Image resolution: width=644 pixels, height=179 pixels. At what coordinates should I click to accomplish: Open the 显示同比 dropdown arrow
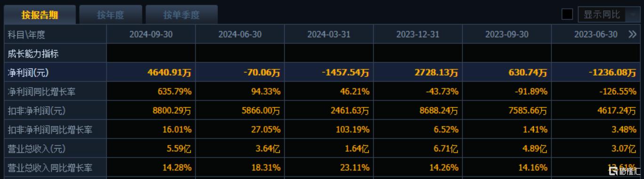click(x=632, y=15)
